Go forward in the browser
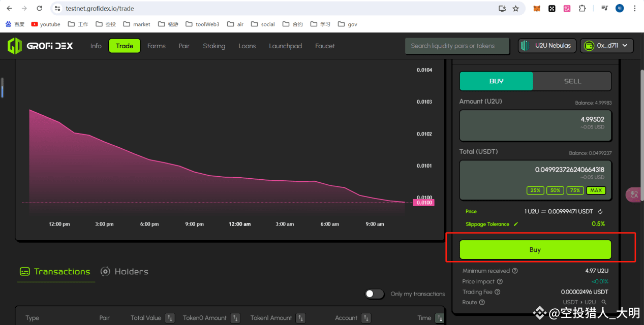Viewport: 644px width, 325px height. pos(24,9)
